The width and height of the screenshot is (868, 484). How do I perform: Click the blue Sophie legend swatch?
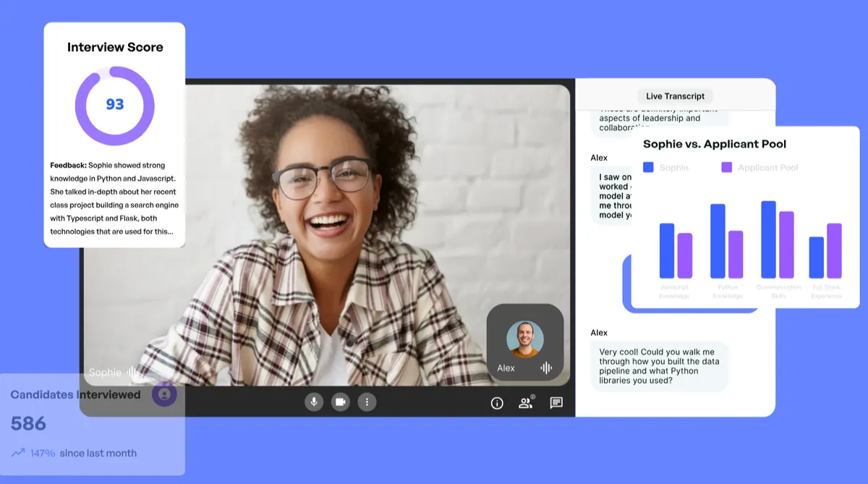(x=648, y=167)
